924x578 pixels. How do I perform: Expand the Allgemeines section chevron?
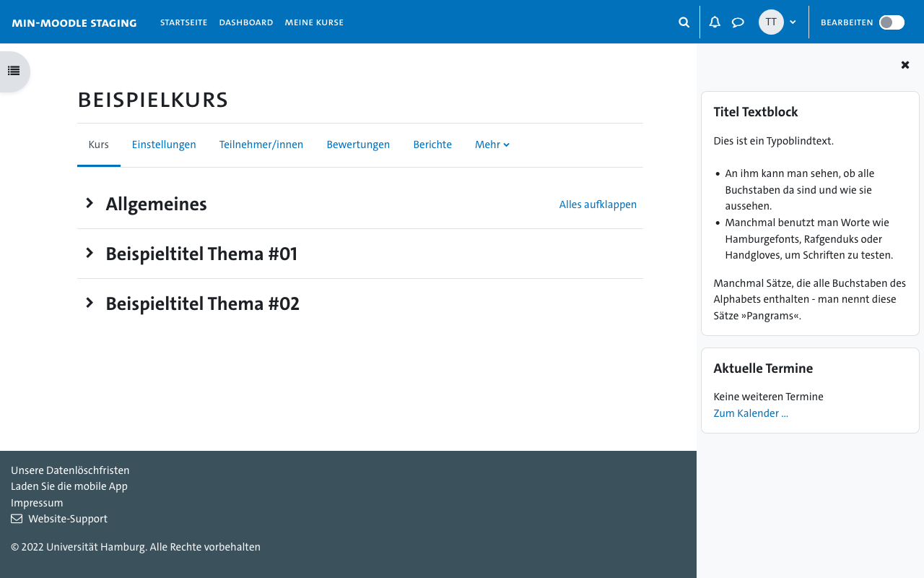click(x=90, y=203)
